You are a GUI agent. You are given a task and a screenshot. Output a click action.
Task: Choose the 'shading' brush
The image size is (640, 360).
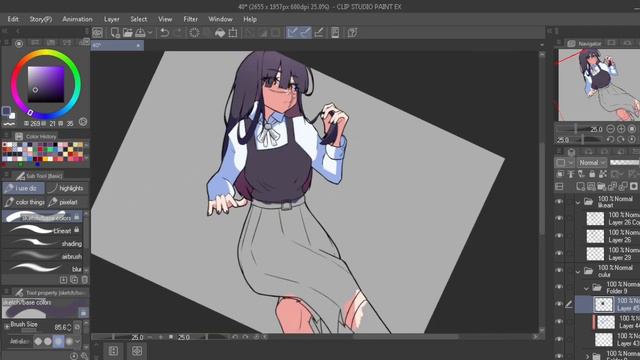[x=42, y=244]
